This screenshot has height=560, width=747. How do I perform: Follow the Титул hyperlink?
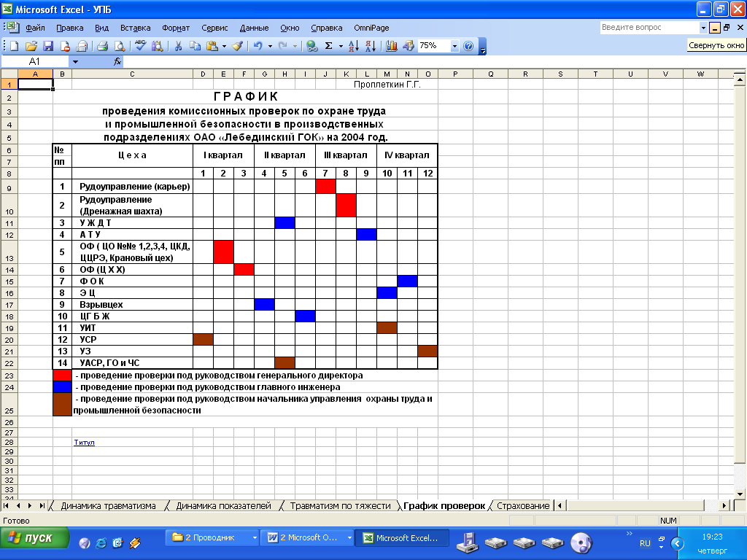tap(84, 442)
